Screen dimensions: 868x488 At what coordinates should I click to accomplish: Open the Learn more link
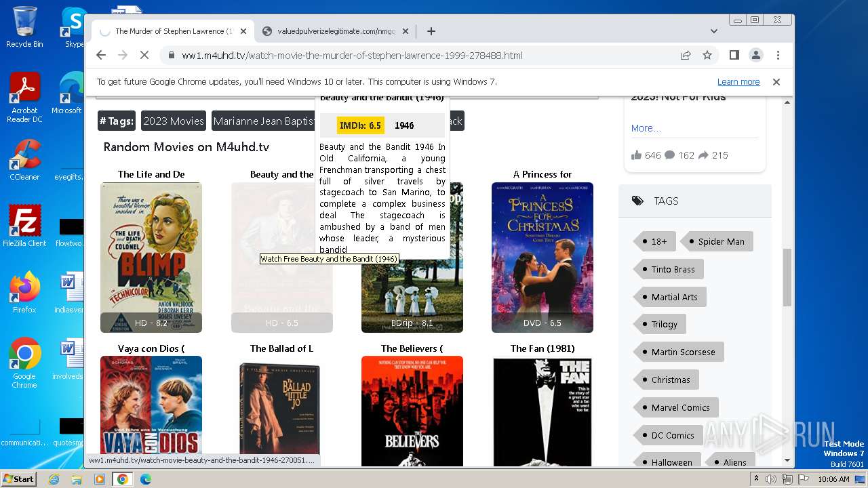738,82
